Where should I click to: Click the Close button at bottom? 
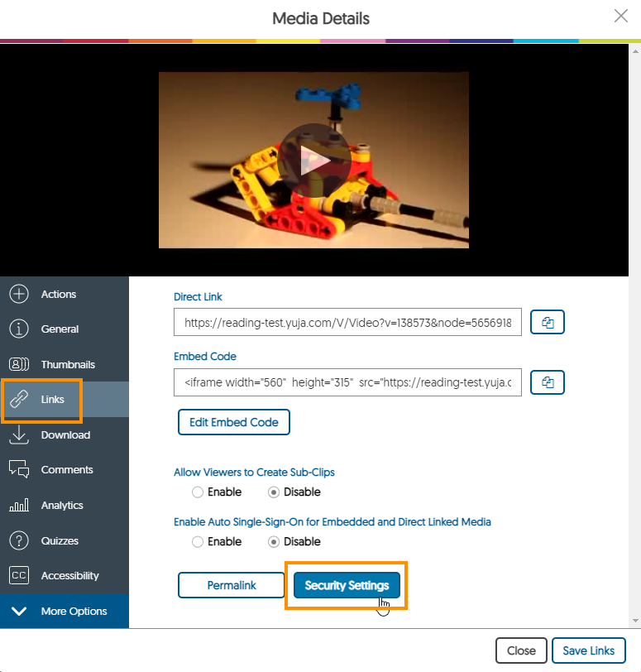[521, 650]
